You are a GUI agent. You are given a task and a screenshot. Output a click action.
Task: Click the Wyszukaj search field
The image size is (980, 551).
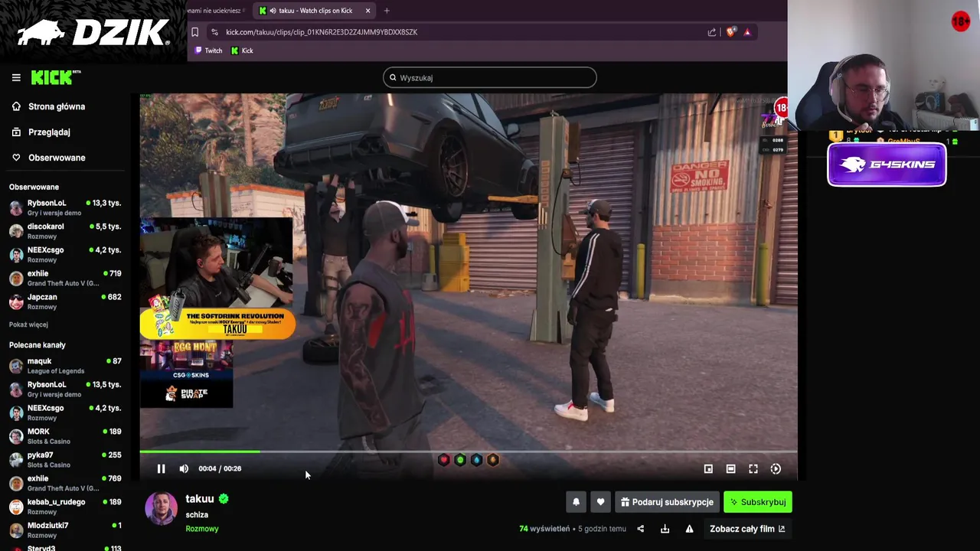[x=490, y=77]
